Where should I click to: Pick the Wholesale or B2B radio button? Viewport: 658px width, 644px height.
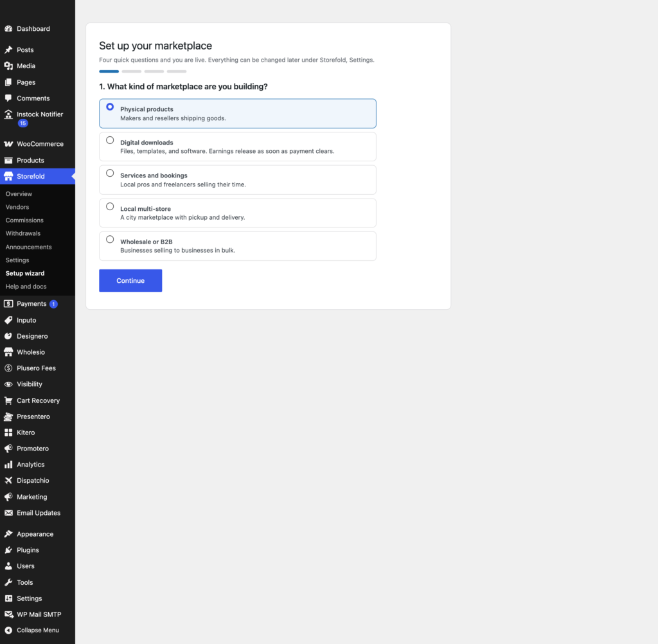tap(110, 239)
